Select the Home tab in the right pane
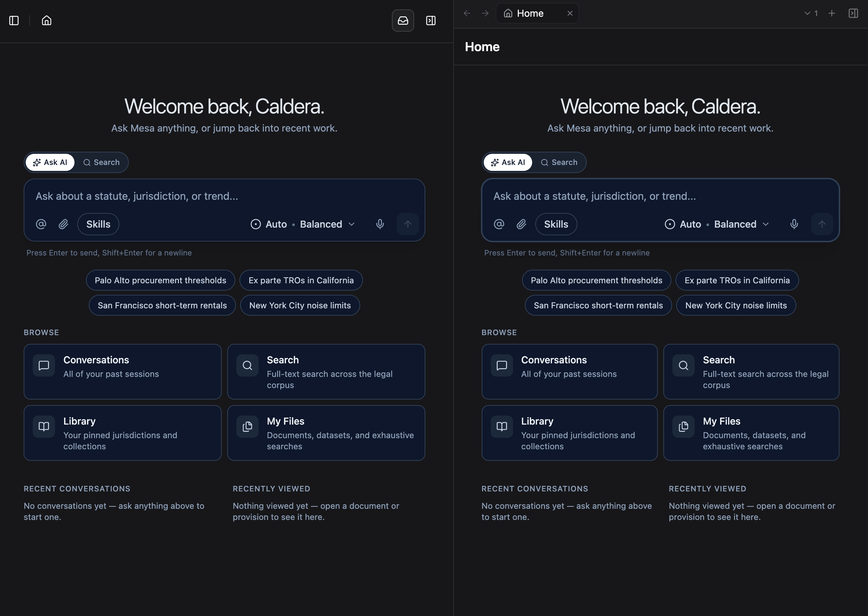The height and width of the screenshot is (616, 868). (x=537, y=13)
